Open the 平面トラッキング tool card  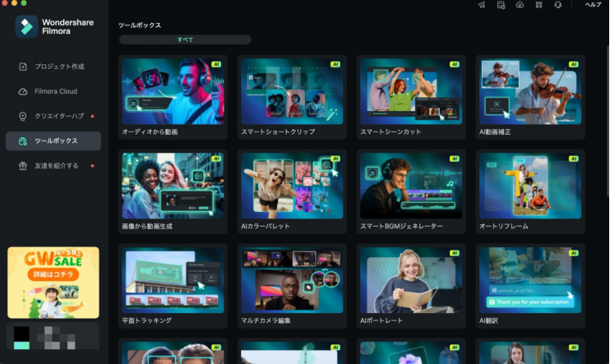pos(173,286)
